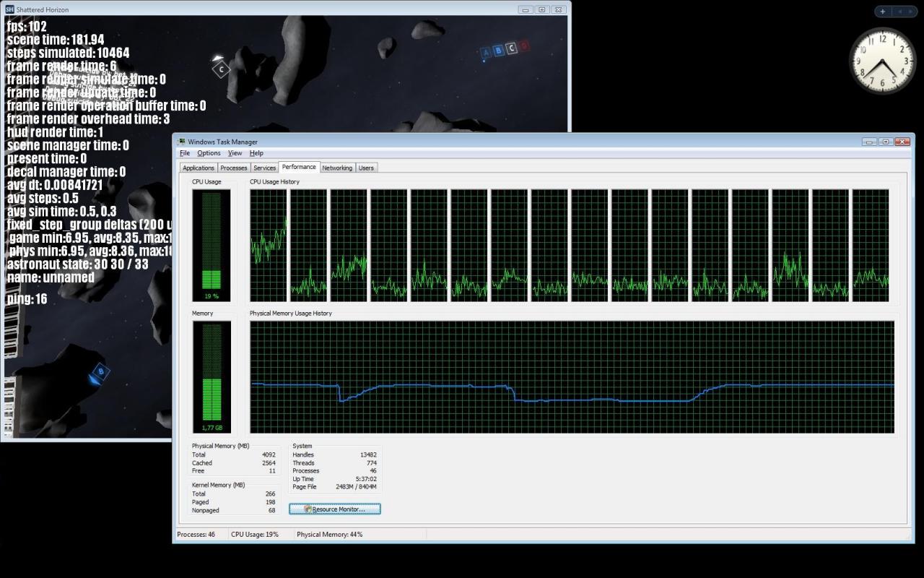Viewport: 924px width, 578px height.
Task: Select the blue B waypoint marker on the lower asteroid
Action: point(100,372)
